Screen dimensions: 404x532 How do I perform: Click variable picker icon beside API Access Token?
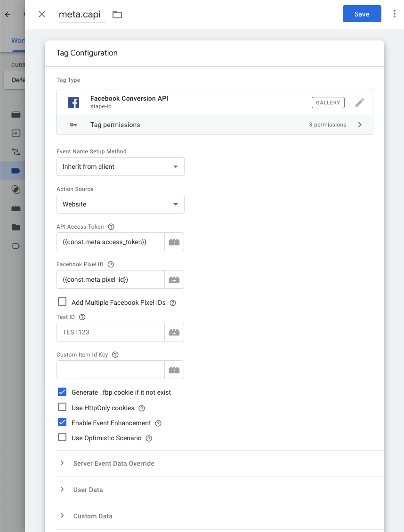pyautogui.click(x=174, y=242)
